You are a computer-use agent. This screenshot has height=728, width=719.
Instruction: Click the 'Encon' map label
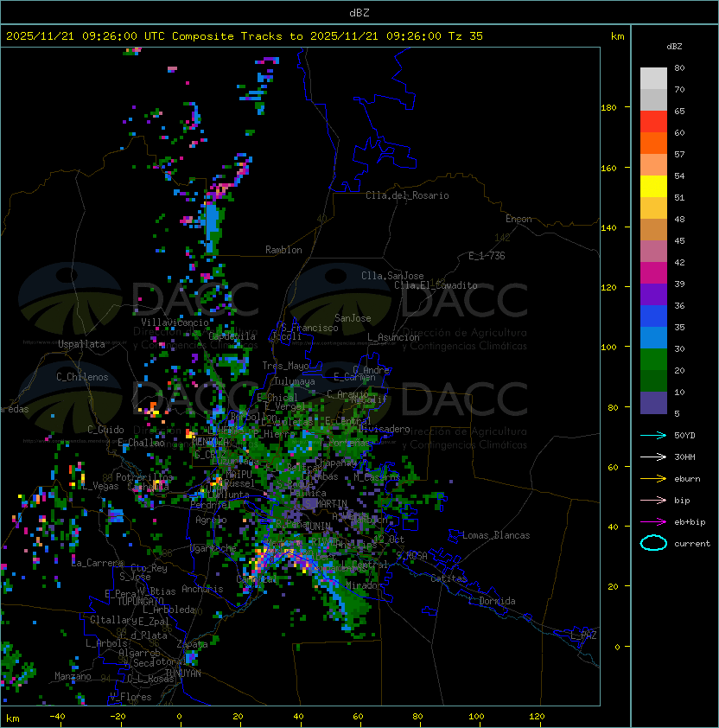(519, 219)
